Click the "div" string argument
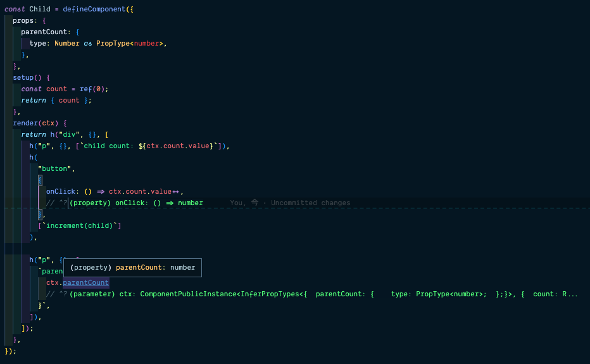The image size is (590, 364). [69, 134]
